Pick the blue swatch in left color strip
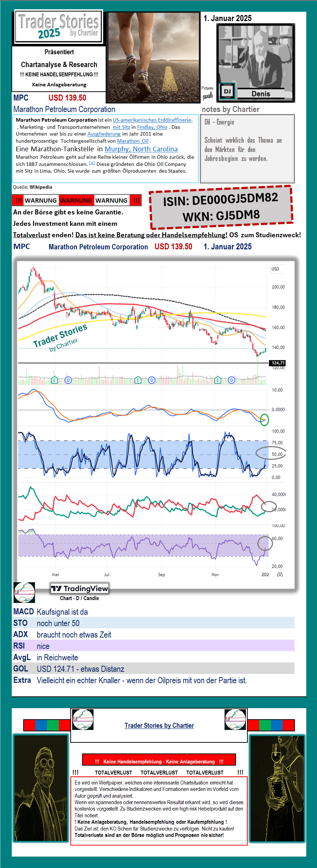Image resolution: width=317 pixels, height=868 pixels. [x=41, y=725]
